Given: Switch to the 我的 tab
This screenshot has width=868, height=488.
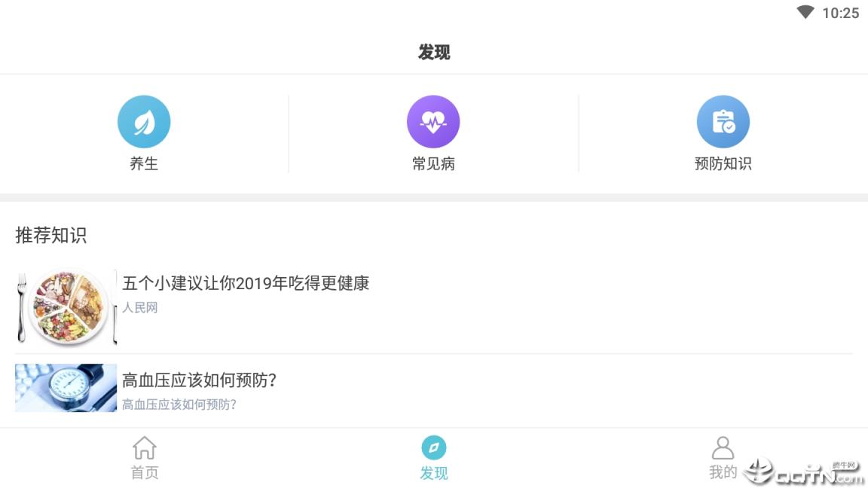Looking at the screenshot, I should [723, 456].
